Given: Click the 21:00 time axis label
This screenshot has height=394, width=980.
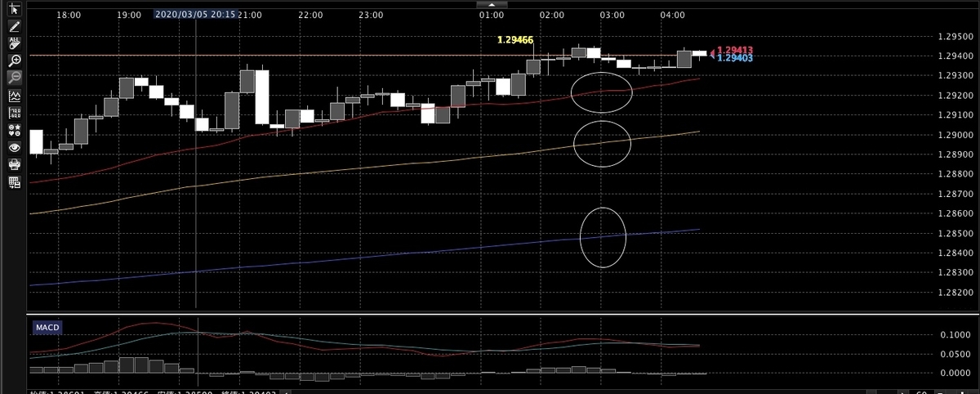Looking at the screenshot, I should tap(250, 16).
